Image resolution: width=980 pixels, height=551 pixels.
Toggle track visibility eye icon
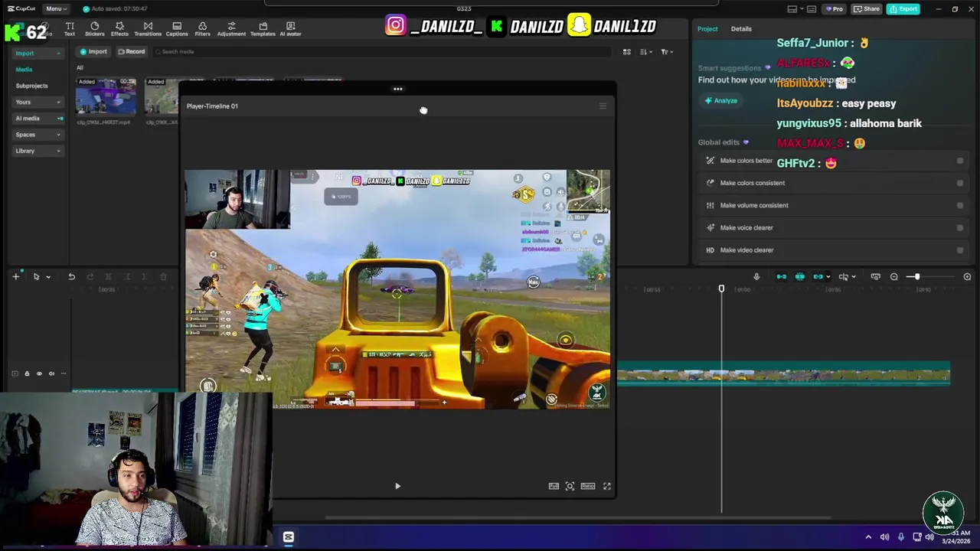point(39,373)
